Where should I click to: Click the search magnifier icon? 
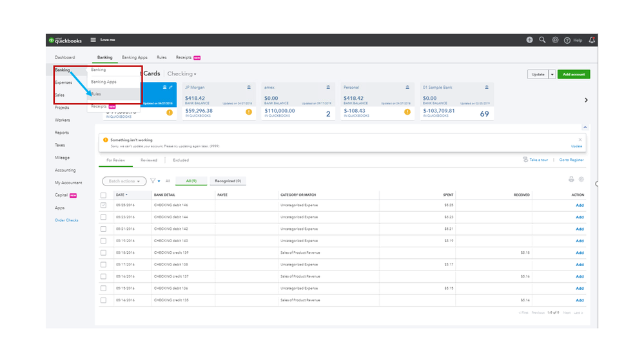[542, 40]
